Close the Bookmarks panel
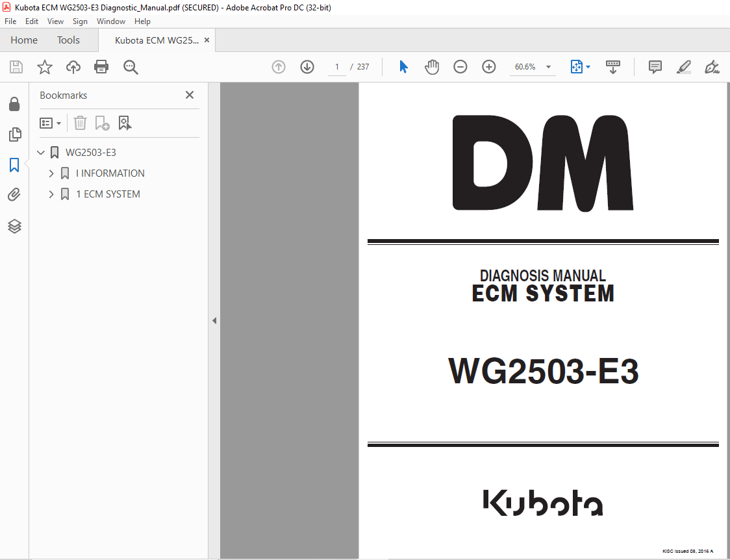The image size is (730, 560). [x=190, y=95]
